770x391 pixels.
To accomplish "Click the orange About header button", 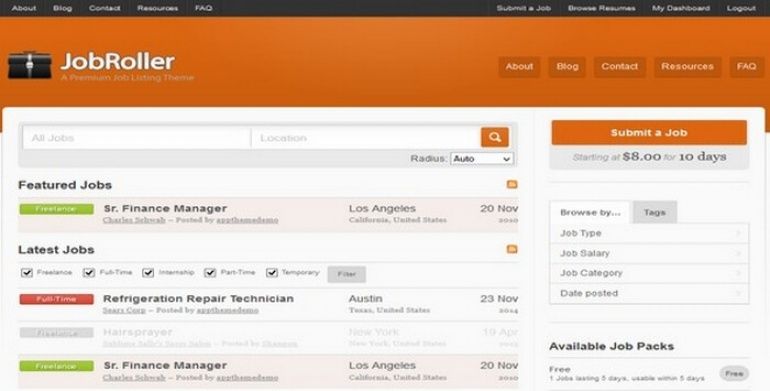I will (x=519, y=67).
